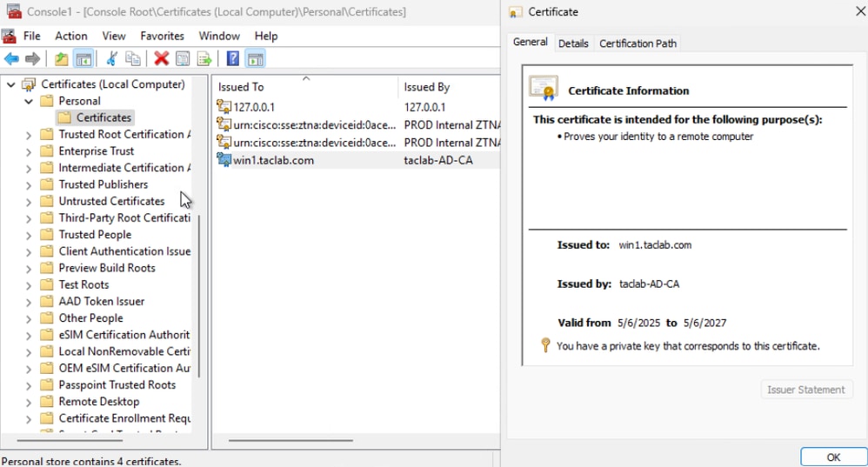Open the Help menu
Viewport: 868px width, 467px height.
[266, 36]
